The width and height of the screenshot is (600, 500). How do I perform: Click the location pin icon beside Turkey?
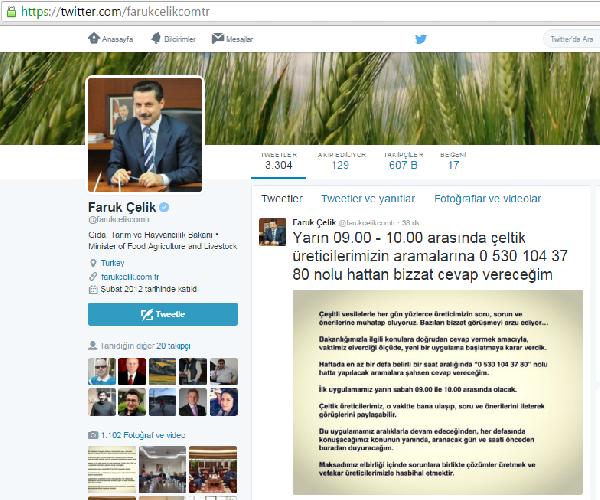93,263
